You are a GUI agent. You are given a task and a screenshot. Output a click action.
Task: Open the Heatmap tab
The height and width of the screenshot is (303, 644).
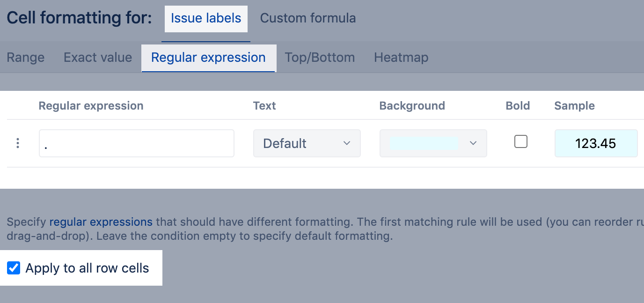(401, 58)
